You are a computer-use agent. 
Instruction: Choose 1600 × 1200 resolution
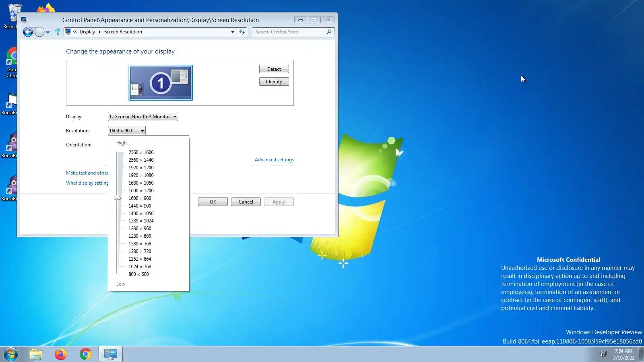(x=141, y=191)
